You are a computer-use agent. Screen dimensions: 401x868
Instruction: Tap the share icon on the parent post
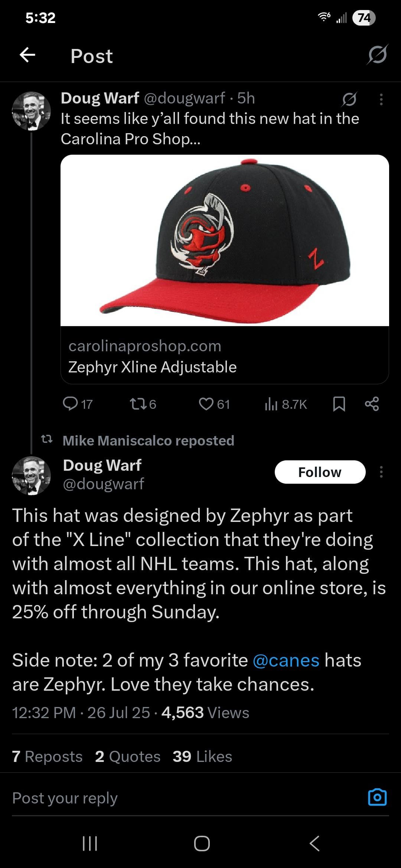coord(372,404)
